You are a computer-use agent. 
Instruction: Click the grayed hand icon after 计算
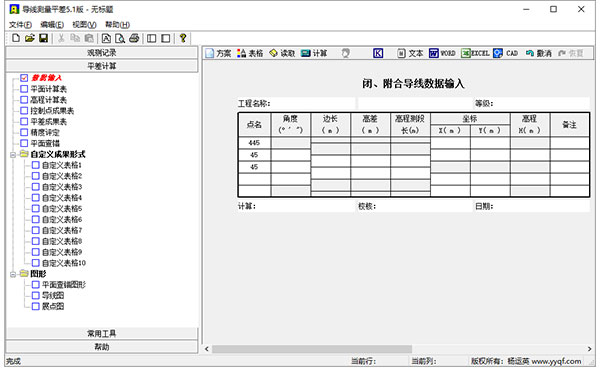tap(345, 53)
